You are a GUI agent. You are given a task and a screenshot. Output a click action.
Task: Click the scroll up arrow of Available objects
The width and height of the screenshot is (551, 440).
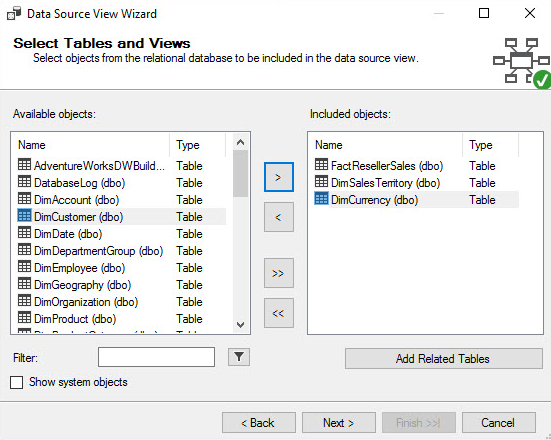[240, 142]
